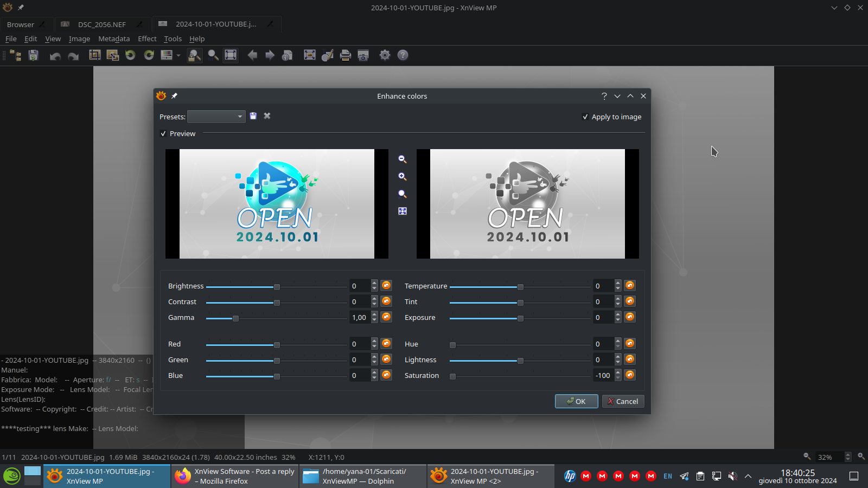868x488 pixels.
Task: Increase the Brightness value with the up stepper
Action: 374,282
